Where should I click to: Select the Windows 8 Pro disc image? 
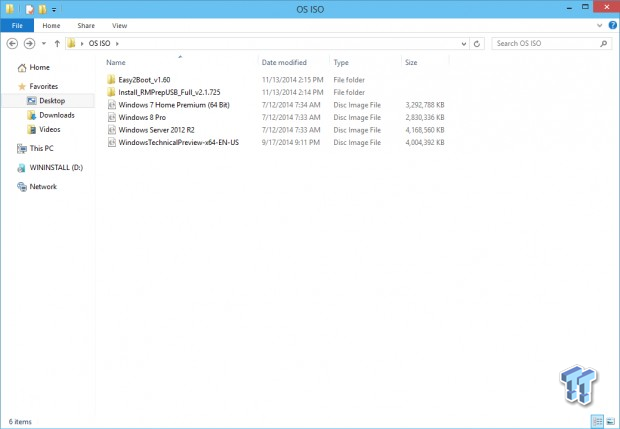click(142, 117)
